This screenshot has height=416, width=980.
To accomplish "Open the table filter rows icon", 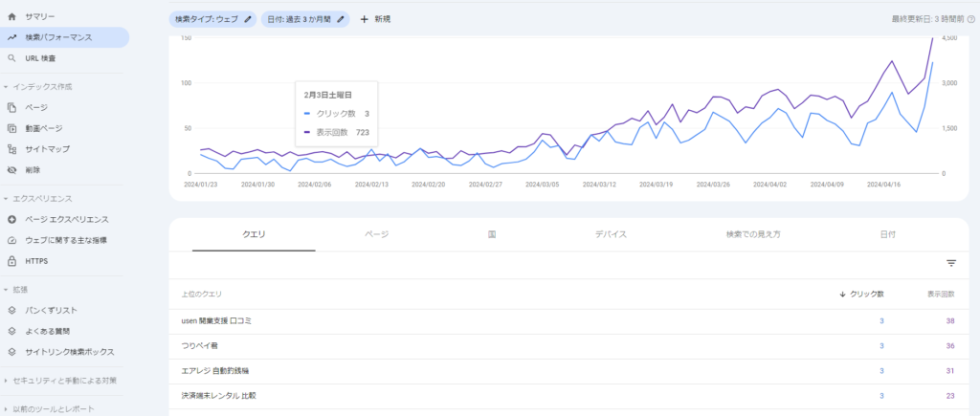I will click(951, 264).
